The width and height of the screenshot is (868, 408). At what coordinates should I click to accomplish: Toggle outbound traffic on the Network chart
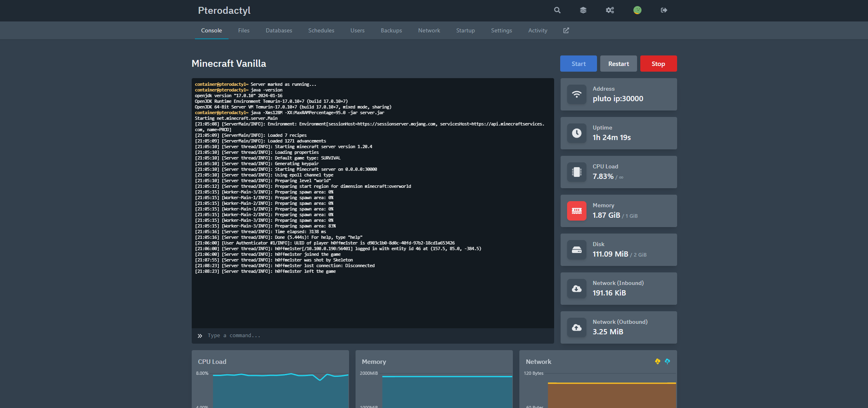pos(667,361)
